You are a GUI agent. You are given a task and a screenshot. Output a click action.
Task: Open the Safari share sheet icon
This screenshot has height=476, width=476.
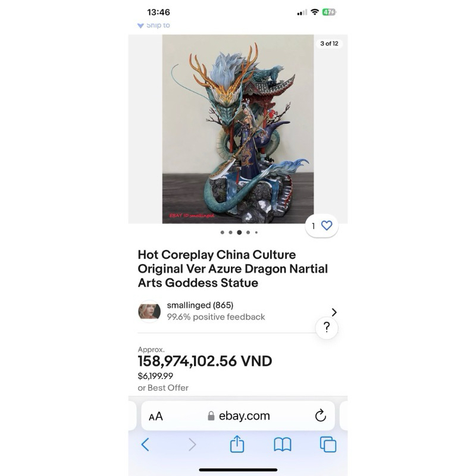pyautogui.click(x=237, y=444)
